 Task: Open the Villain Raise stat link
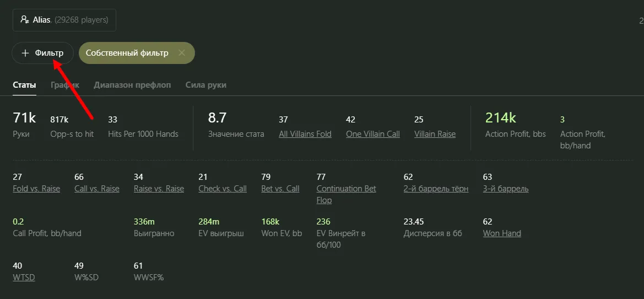tap(435, 134)
